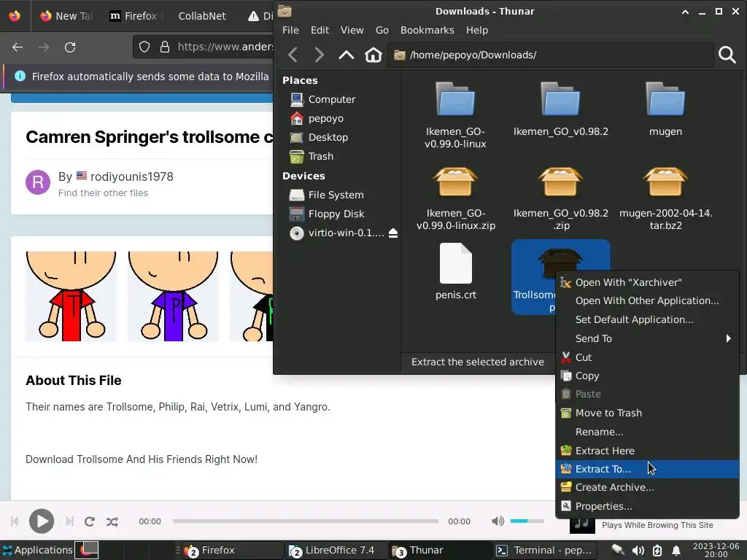Open the Ikemen_GO_v0.98.2 folder
This screenshot has width=747, height=560.
click(561, 109)
